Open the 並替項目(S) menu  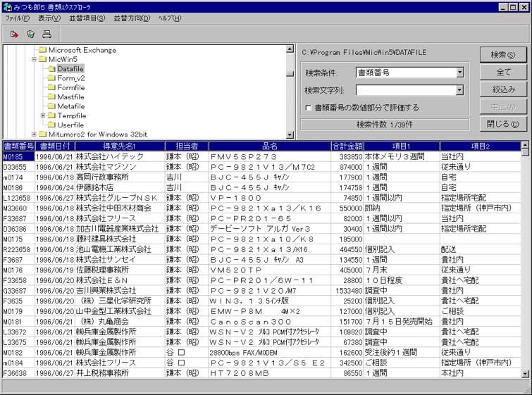[x=87, y=18]
